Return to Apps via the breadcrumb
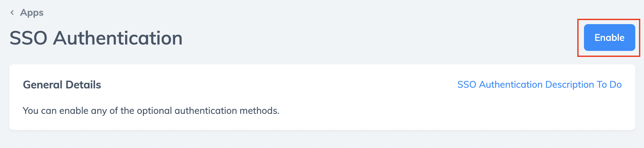This screenshot has width=644, height=148. click(32, 13)
